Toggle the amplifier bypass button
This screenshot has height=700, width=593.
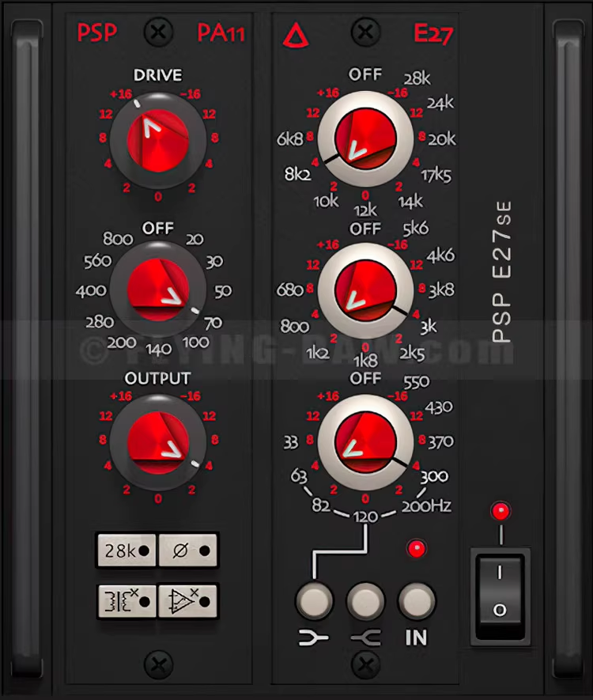(x=188, y=601)
